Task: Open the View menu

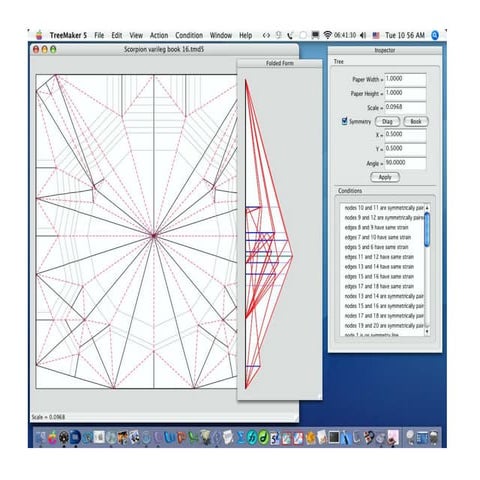Action: (136, 35)
